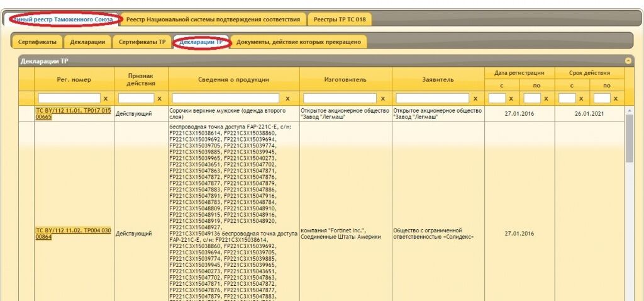This screenshot has height=301, width=644.
Task: Open declaration ТС BY/112 11.02. ТР004 030 00864
Action: [x=73, y=234]
